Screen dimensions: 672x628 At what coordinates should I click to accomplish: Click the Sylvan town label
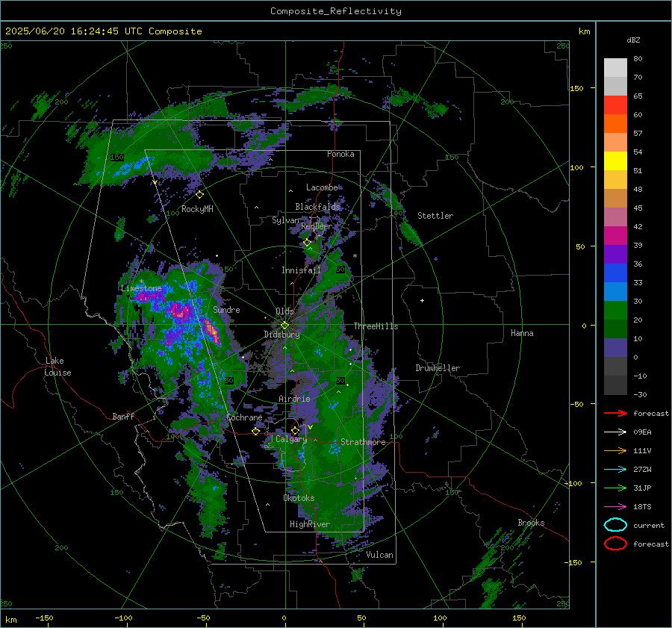point(285,220)
